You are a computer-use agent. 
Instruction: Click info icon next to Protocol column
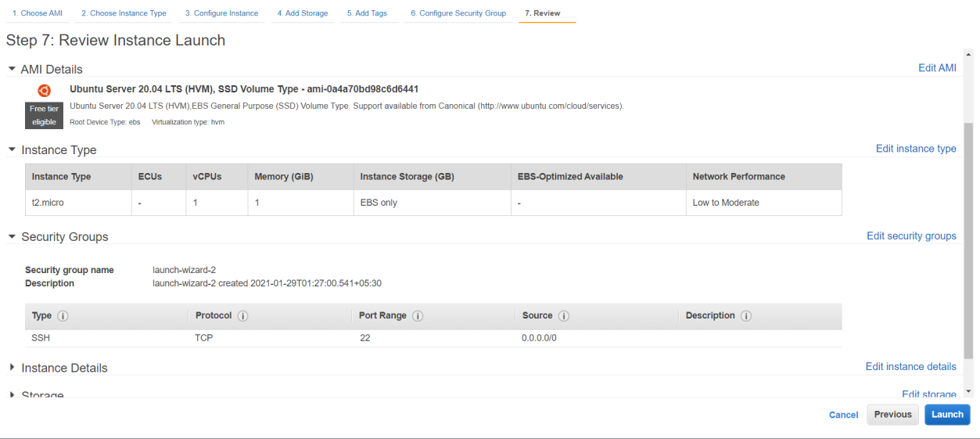click(x=242, y=316)
